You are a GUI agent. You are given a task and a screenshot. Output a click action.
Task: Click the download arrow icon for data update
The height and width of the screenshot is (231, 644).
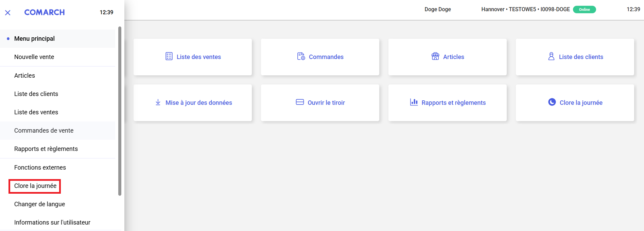click(x=158, y=102)
